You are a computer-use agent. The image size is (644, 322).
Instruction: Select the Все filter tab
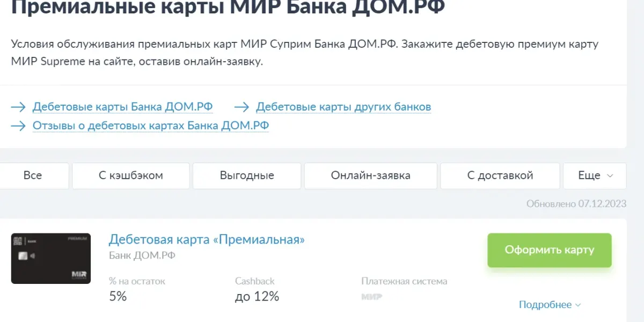point(33,175)
